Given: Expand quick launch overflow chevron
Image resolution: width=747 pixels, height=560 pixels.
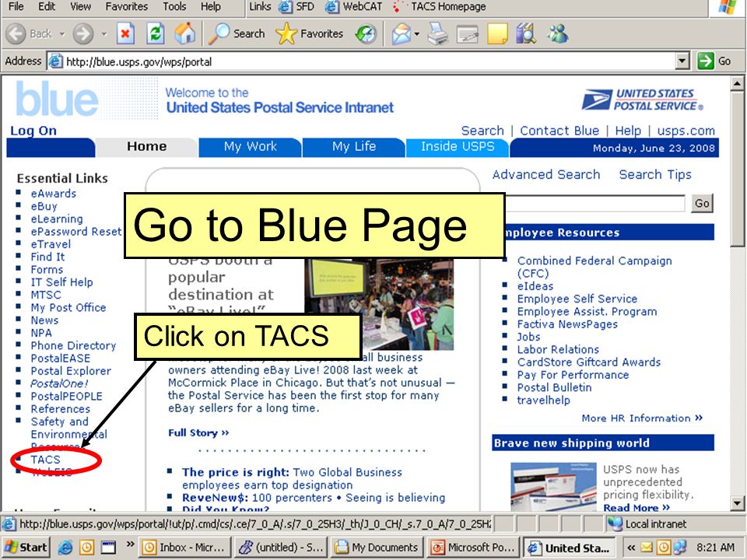Looking at the screenshot, I should [x=130, y=544].
